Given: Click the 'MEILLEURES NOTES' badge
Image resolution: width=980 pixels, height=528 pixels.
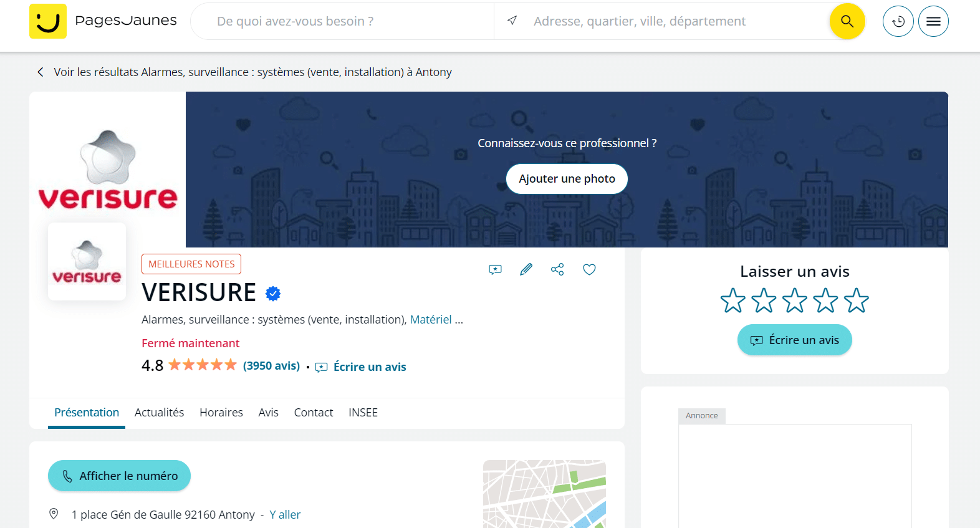Looking at the screenshot, I should (191, 264).
